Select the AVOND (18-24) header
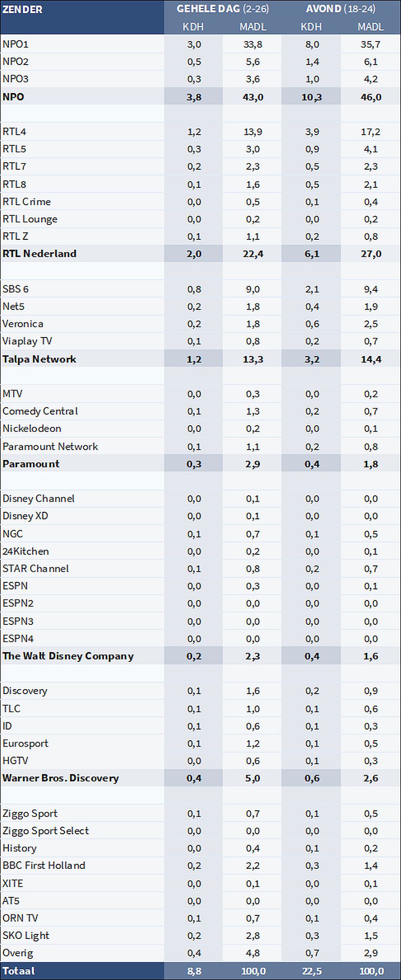This screenshot has width=401, height=980. coord(341,9)
